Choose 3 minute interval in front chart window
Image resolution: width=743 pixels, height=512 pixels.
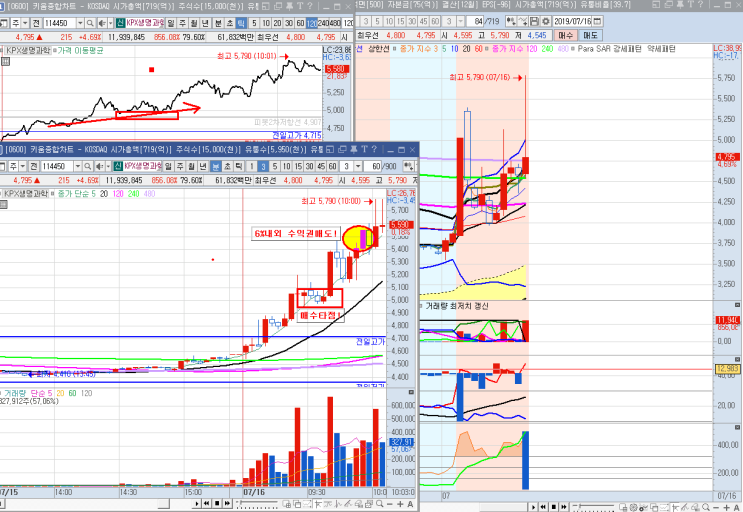[x=263, y=166]
